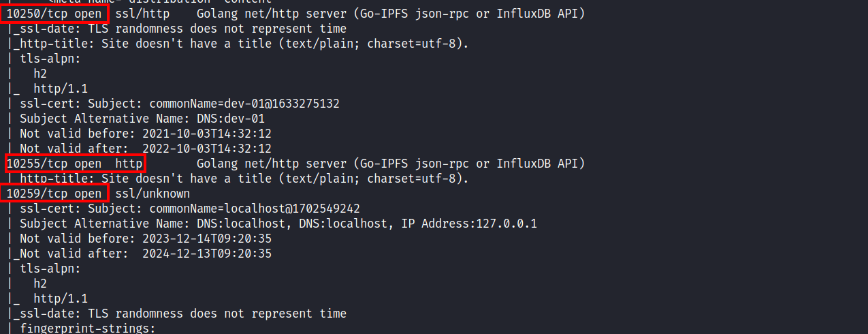
Task: Click the highlighted 10259/tcp open port entry
Action: [x=54, y=194]
